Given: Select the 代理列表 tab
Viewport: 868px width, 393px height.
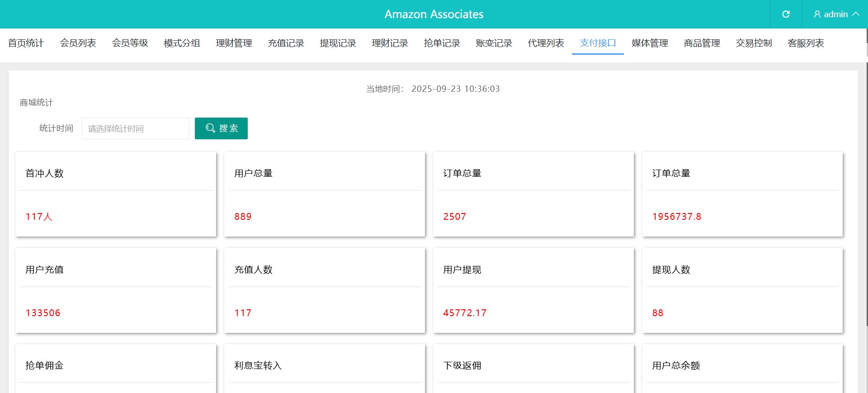Looking at the screenshot, I should tap(546, 43).
